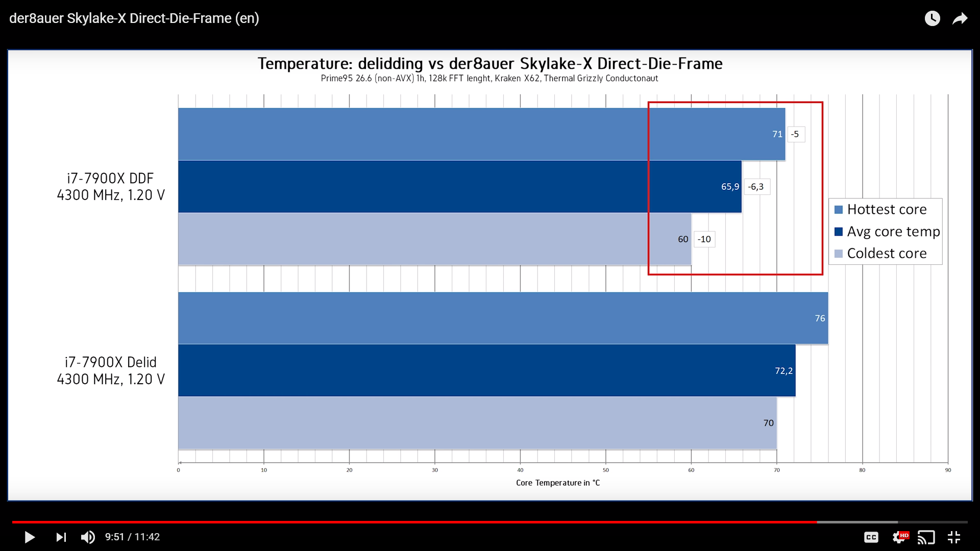Screen dimensions: 980x551
Task: Click the '76' hottest core value
Action: pyautogui.click(x=820, y=318)
